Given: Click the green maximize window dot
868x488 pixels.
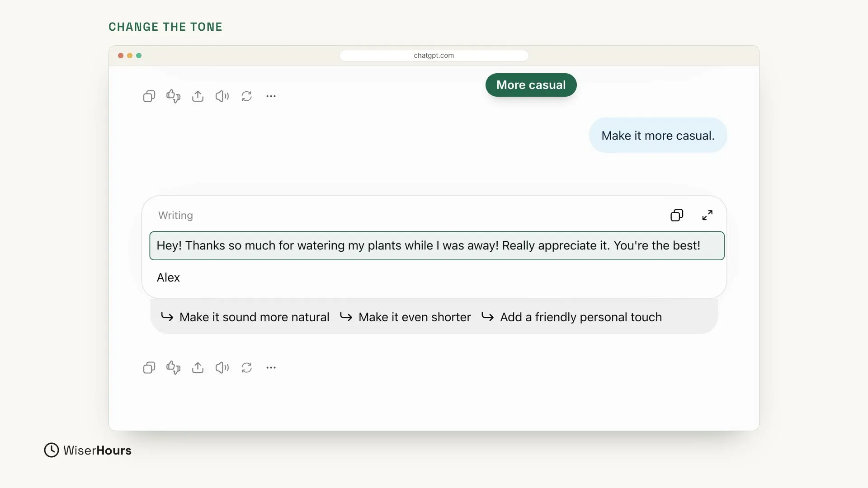Looking at the screenshot, I should tap(139, 56).
